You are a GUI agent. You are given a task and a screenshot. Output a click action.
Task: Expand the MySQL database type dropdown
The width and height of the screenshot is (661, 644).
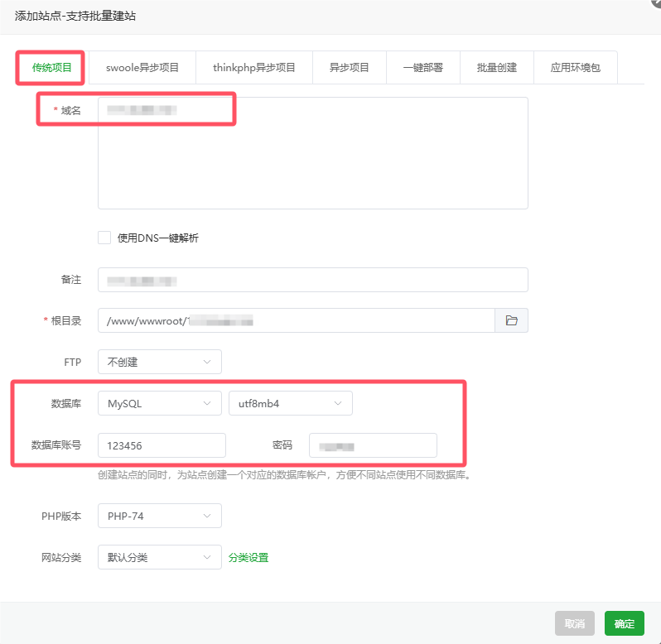(x=159, y=403)
